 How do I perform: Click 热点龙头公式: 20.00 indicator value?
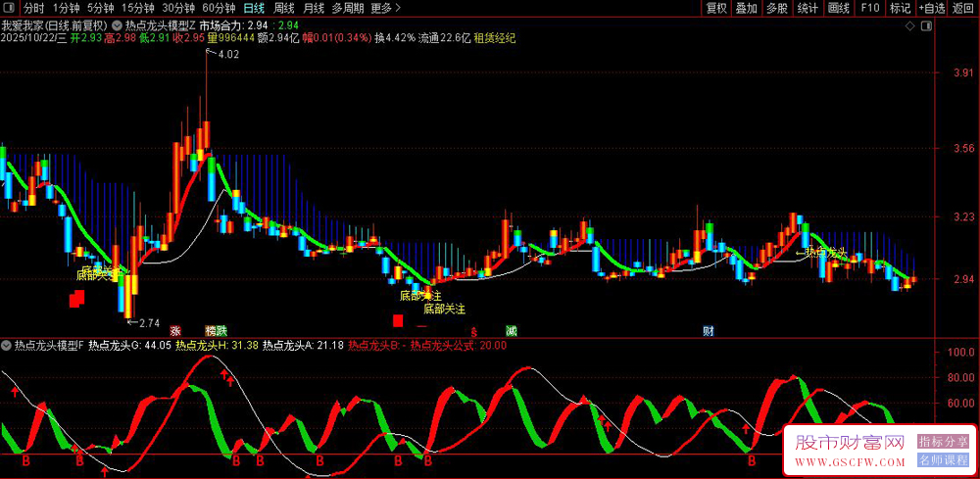(459, 345)
